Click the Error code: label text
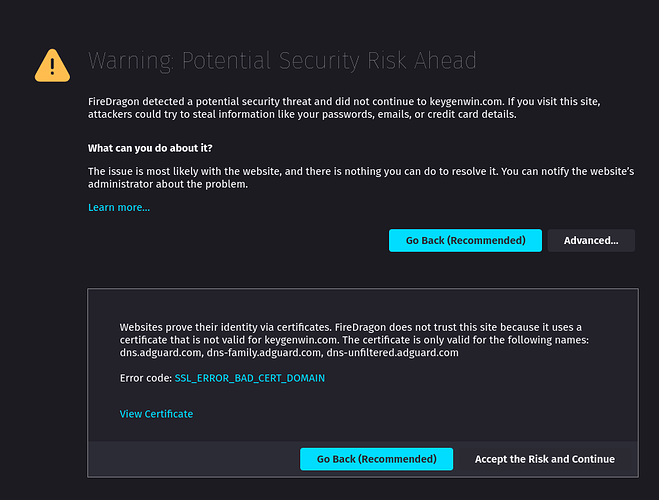659x500 pixels. coord(145,378)
